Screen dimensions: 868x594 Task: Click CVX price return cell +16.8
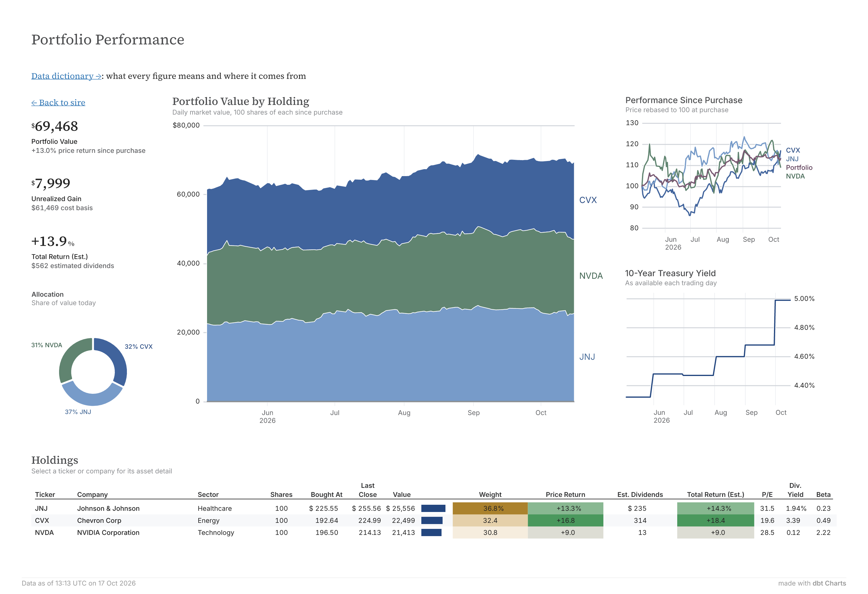pos(565,520)
